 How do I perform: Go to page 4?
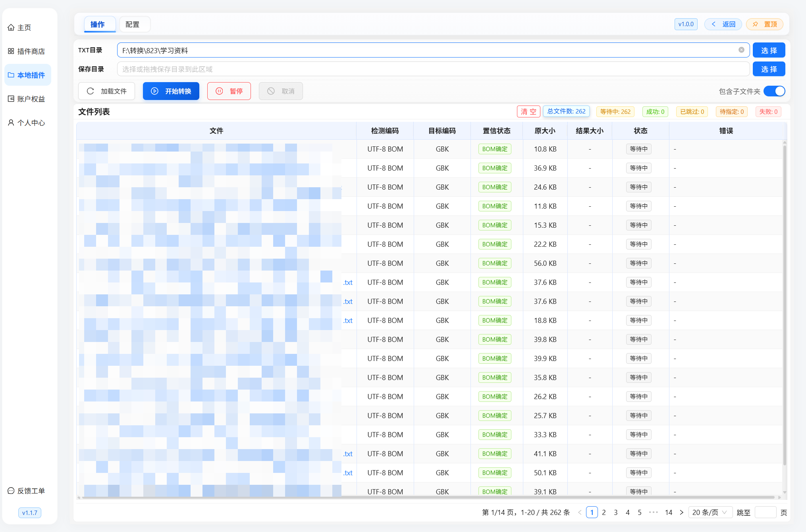[628, 512]
